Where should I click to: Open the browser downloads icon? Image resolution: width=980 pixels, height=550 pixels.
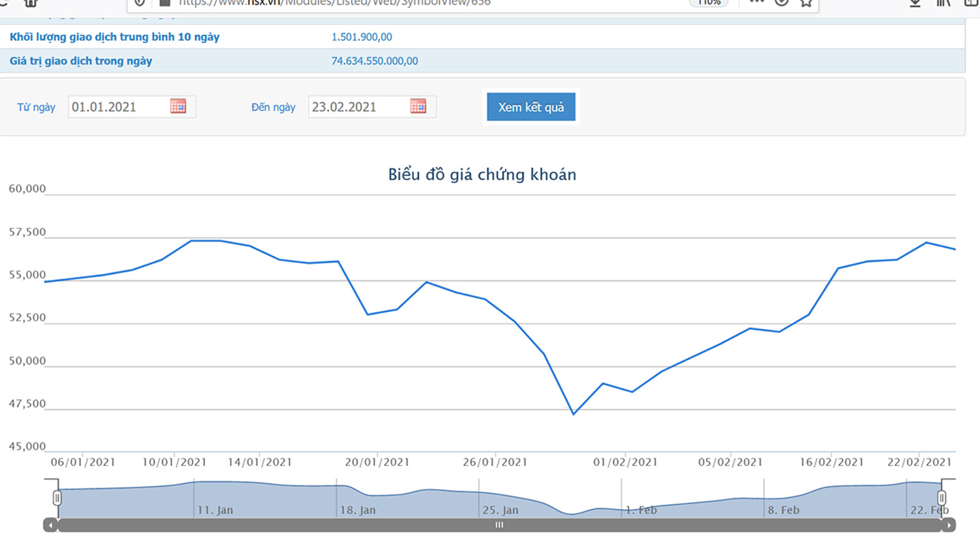click(915, 3)
